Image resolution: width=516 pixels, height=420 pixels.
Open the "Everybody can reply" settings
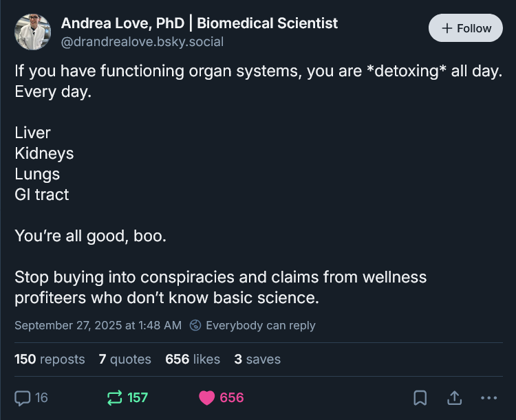tap(260, 325)
